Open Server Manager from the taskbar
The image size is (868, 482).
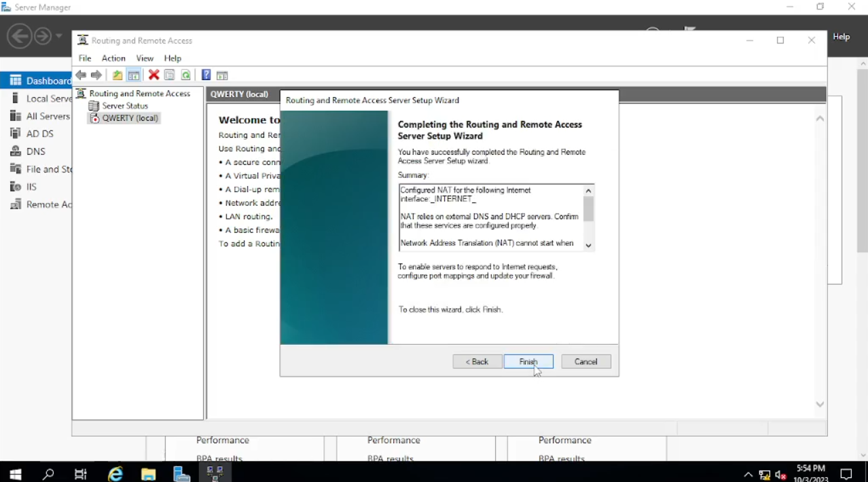tap(181, 474)
